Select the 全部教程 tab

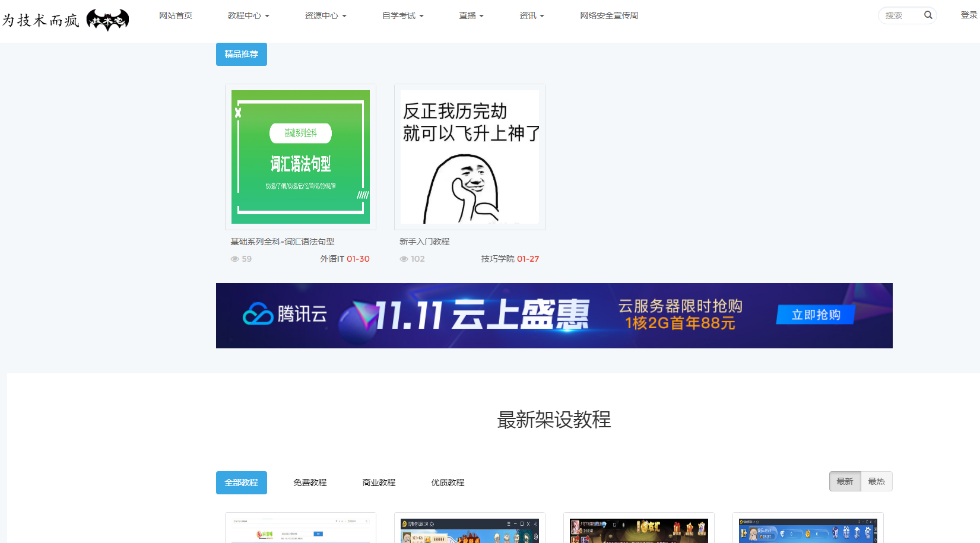tap(241, 482)
